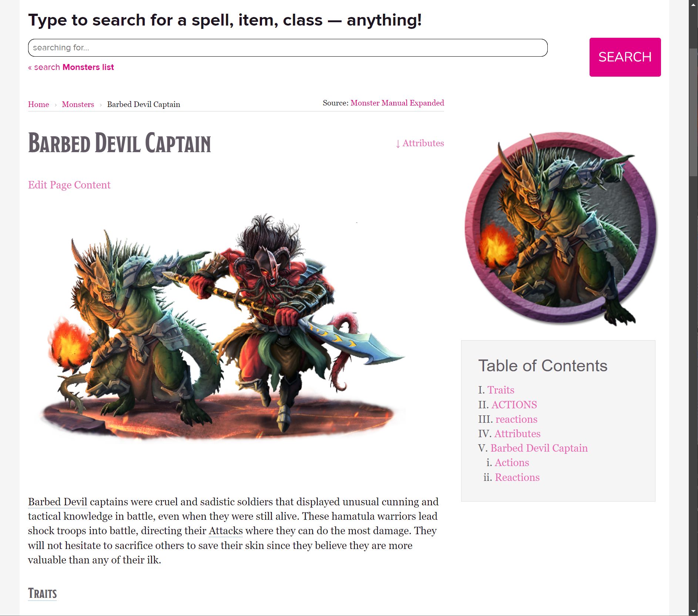Go to Home breadcrumb
The image size is (698, 616).
[38, 104]
